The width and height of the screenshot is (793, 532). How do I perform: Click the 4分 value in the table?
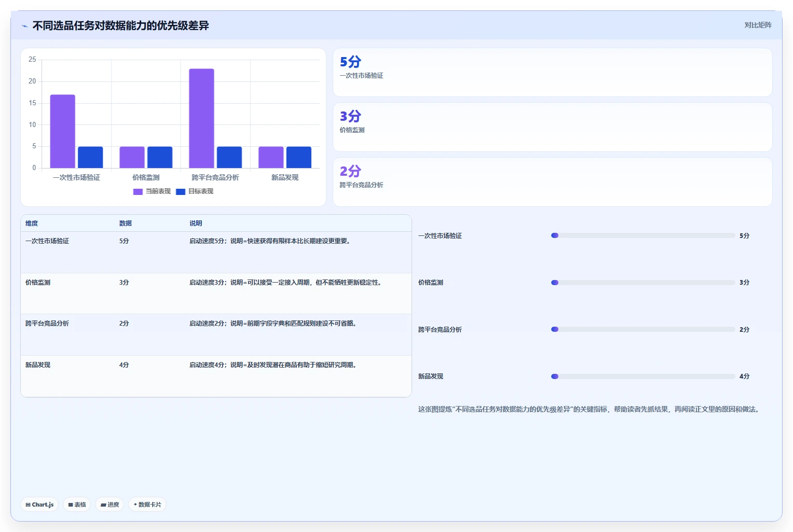(x=124, y=365)
